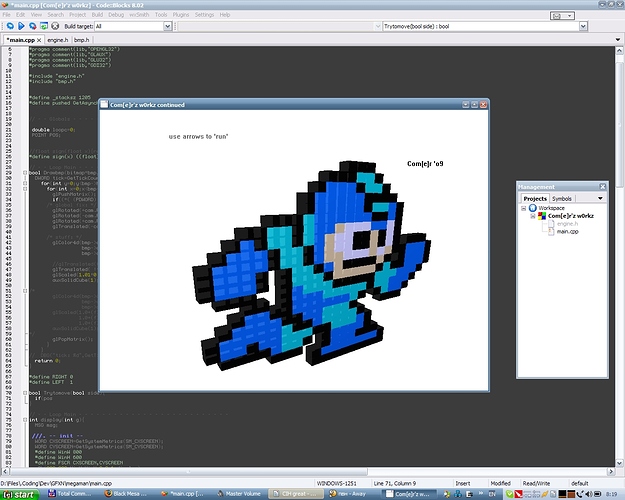The height and width of the screenshot is (500, 625).
Task: Collapse the Workspace tree node
Action: coord(523,208)
